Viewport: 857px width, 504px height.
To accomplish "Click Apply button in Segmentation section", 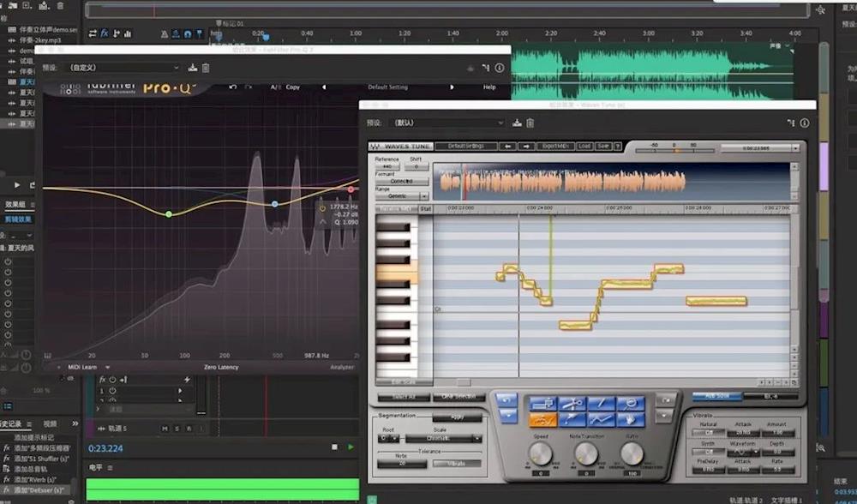I will [x=457, y=417].
